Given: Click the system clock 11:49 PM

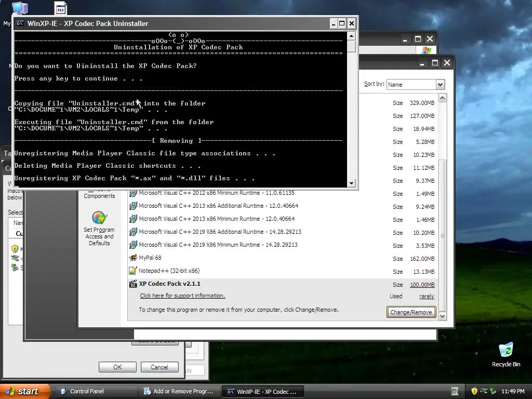Looking at the screenshot, I should [513, 391].
